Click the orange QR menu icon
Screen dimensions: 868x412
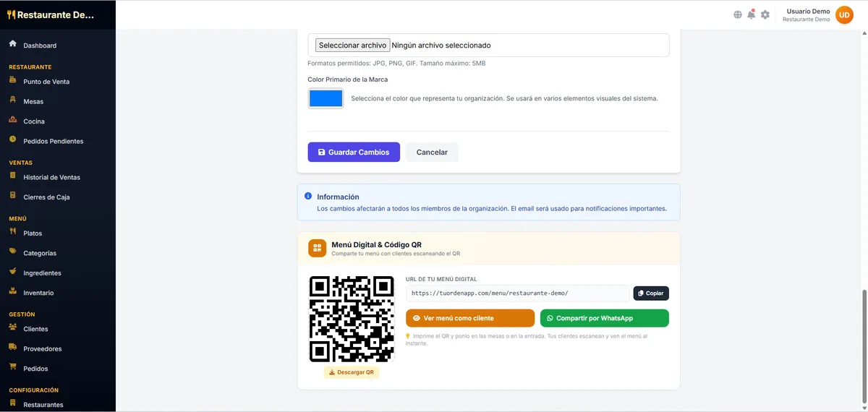(317, 249)
